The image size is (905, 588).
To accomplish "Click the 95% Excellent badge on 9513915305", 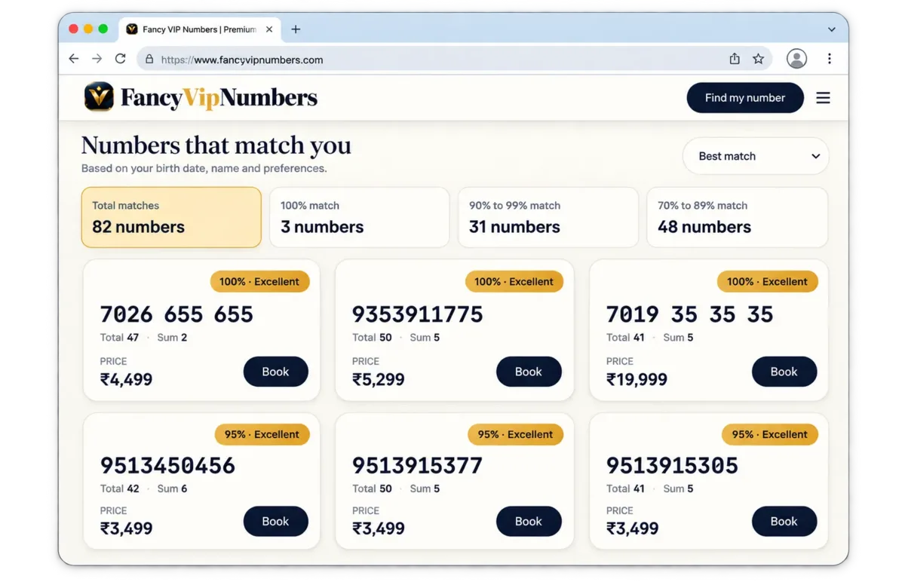I will point(769,434).
